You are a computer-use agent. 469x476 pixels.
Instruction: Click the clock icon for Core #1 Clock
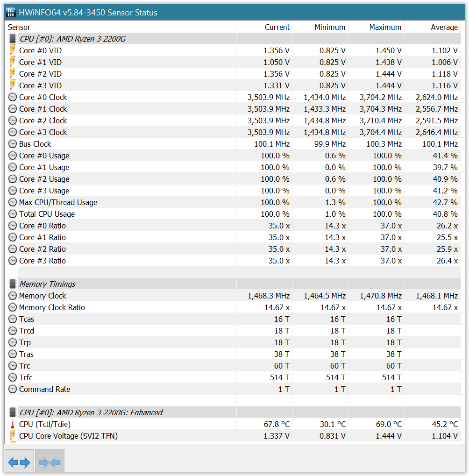13,109
